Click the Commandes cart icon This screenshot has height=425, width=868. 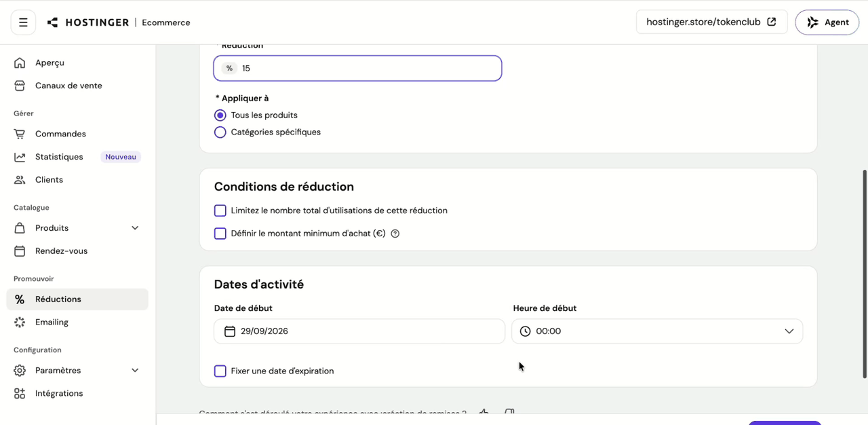[x=20, y=134]
